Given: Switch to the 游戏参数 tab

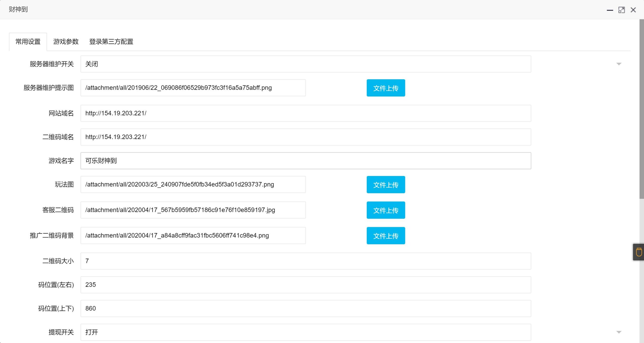Looking at the screenshot, I should coord(66,42).
